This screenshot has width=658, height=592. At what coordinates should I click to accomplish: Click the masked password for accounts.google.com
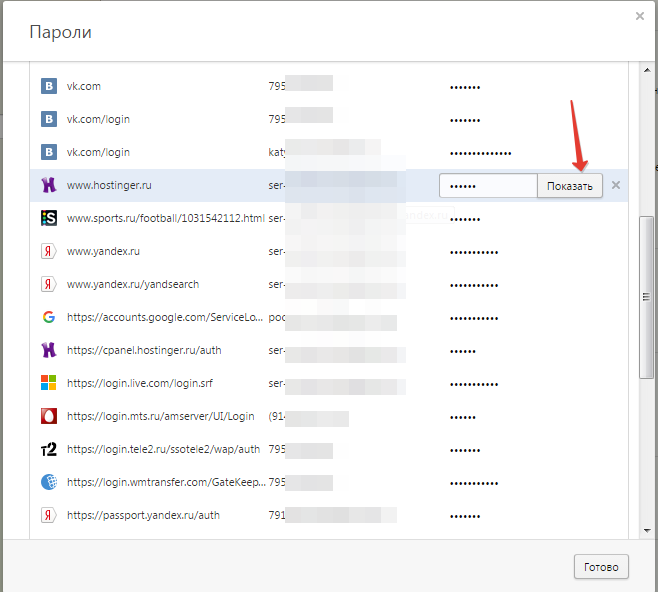click(474, 318)
